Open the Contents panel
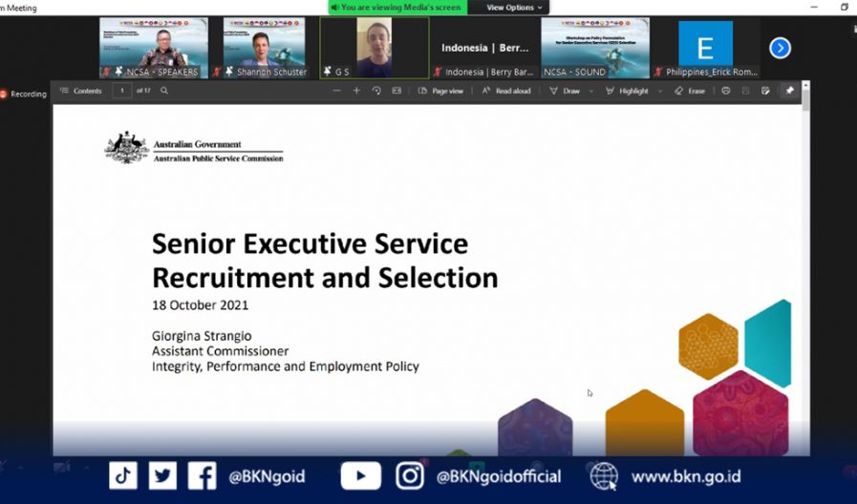 click(x=80, y=91)
